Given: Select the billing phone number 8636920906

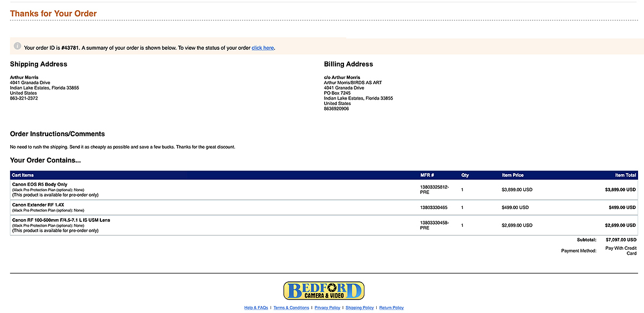Looking at the screenshot, I should point(336,109).
